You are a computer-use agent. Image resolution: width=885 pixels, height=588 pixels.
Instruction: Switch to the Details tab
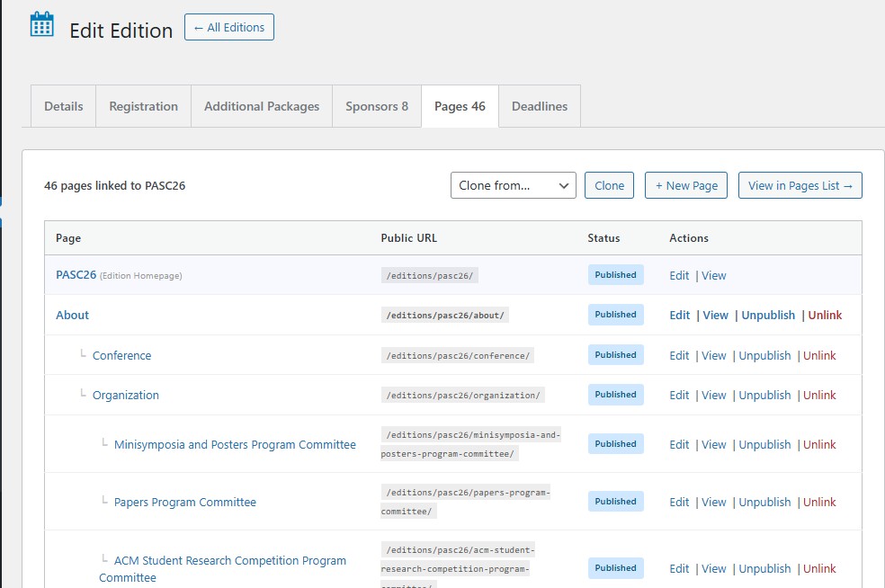[64, 106]
